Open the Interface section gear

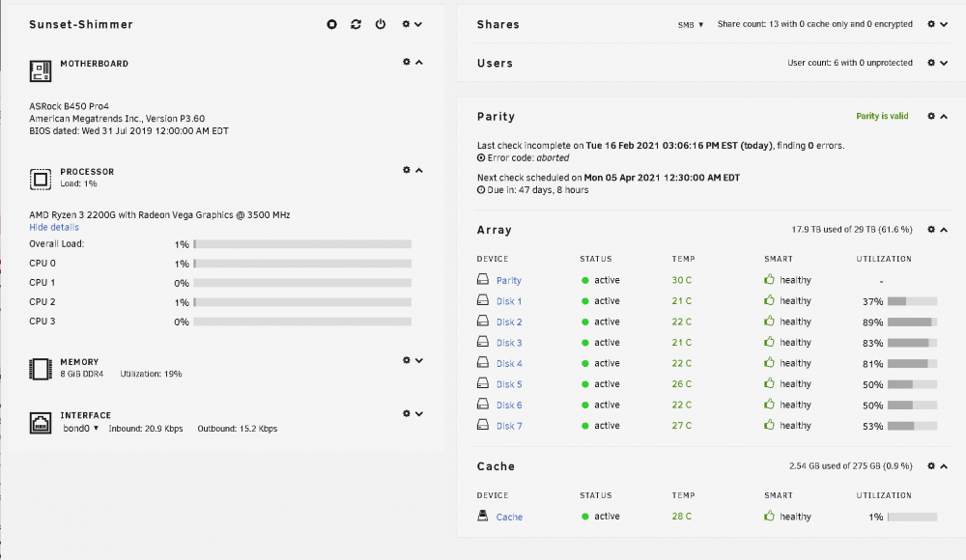click(407, 413)
